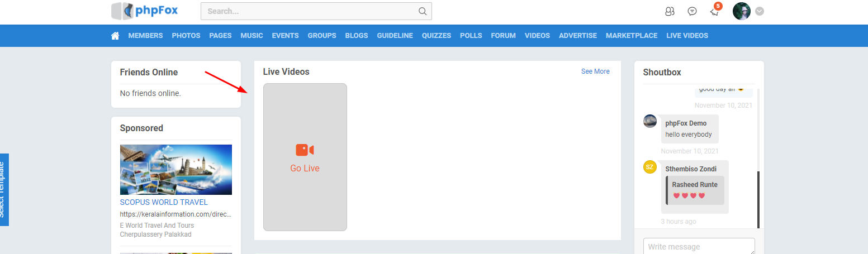This screenshot has width=868, height=254.
Task: Click phpFox Demo's avatar in Shoutbox
Action: (x=650, y=121)
